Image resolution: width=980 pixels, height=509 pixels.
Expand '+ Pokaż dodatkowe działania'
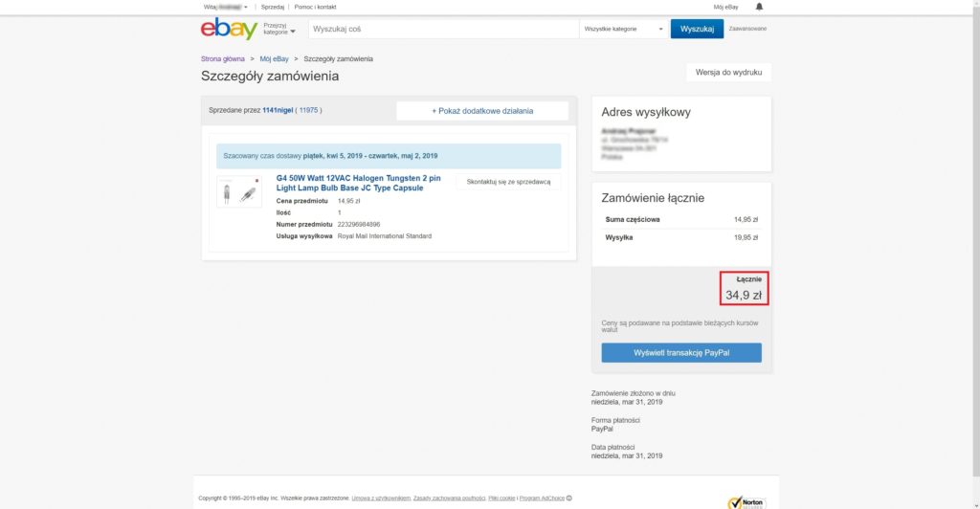482,111
